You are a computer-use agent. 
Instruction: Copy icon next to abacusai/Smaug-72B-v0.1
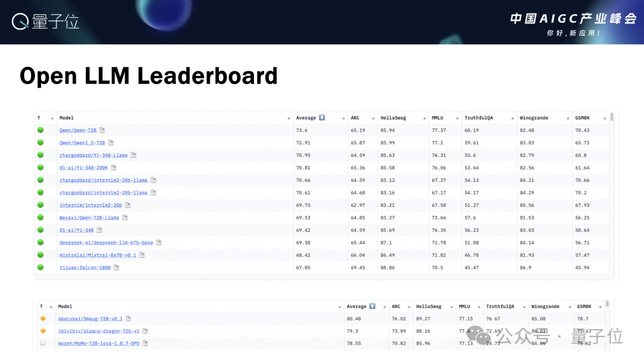coord(128,318)
